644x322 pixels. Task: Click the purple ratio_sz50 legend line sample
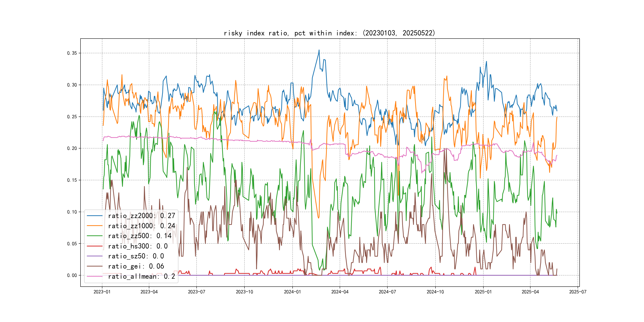pos(94,256)
